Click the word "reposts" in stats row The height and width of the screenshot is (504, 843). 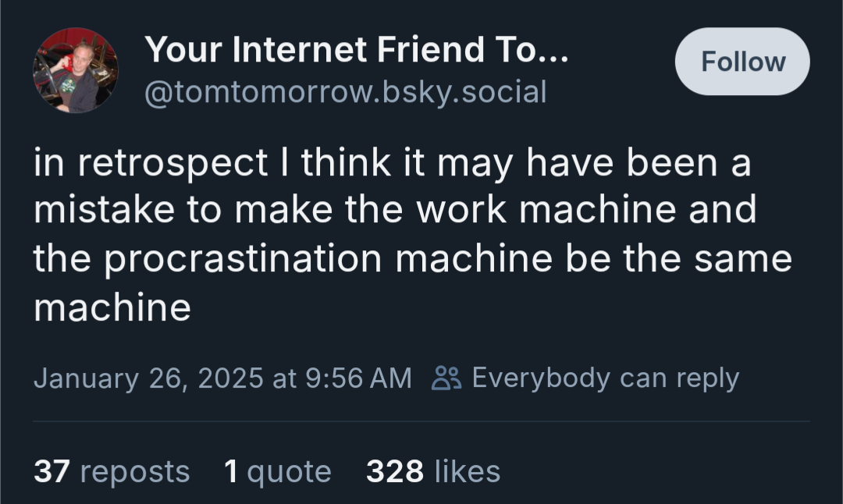135,471
